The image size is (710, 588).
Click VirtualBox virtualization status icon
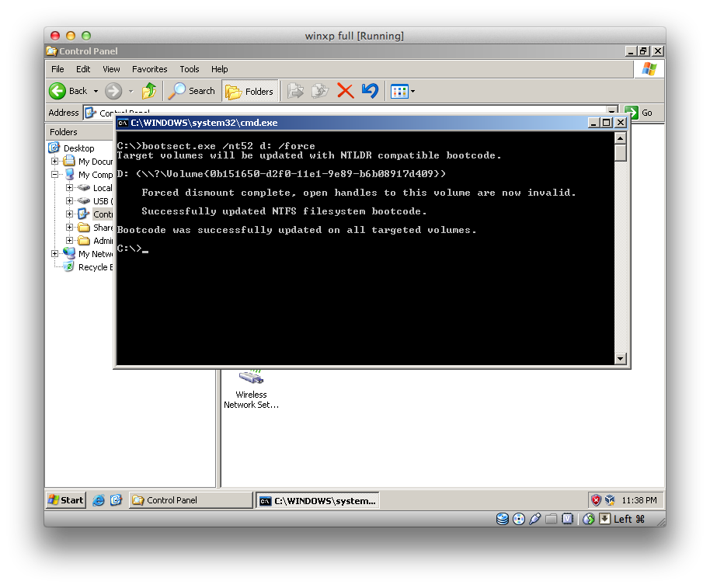[x=567, y=519]
